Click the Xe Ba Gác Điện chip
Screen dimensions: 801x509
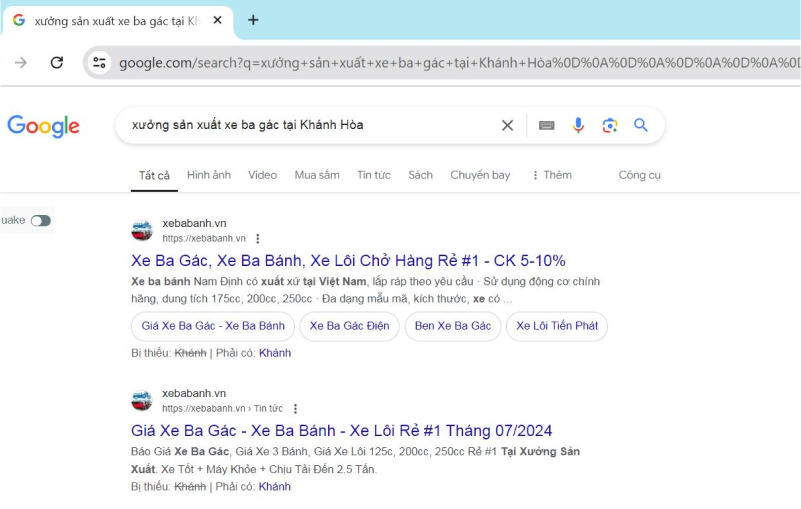click(x=349, y=326)
